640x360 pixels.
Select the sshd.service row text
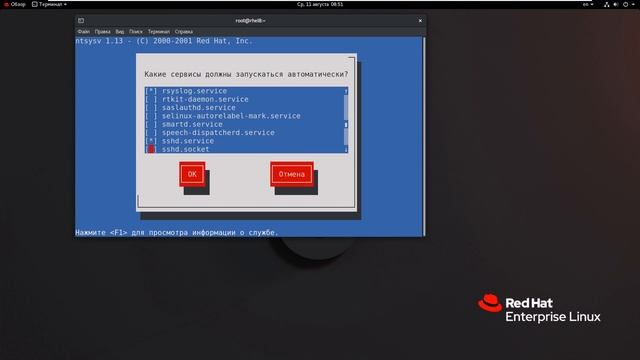188,141
